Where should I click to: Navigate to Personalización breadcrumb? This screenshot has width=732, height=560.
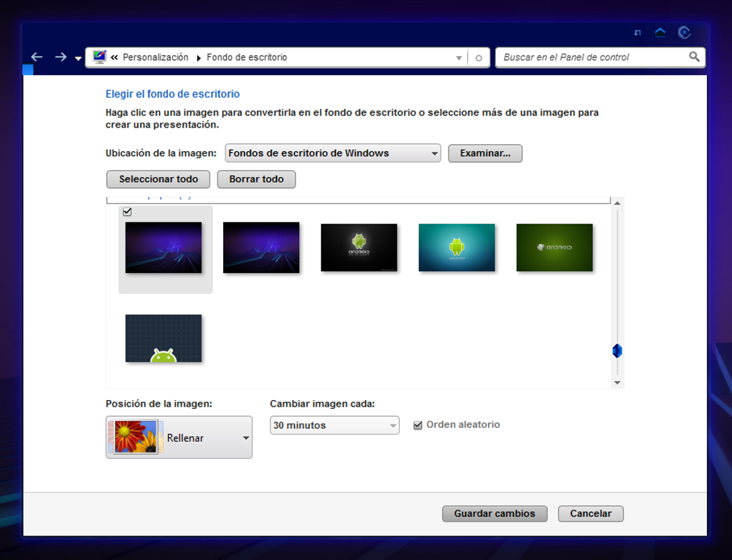click(x=156, y=57)
